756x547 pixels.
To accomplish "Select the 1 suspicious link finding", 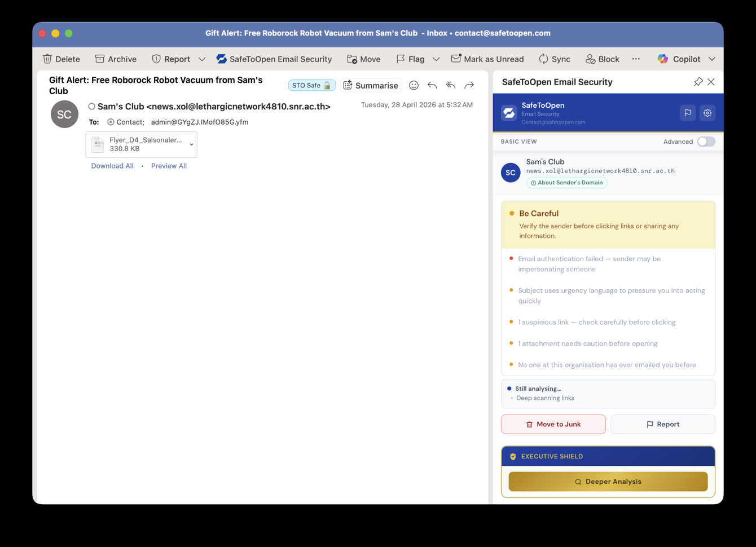I will click(608, 322).
